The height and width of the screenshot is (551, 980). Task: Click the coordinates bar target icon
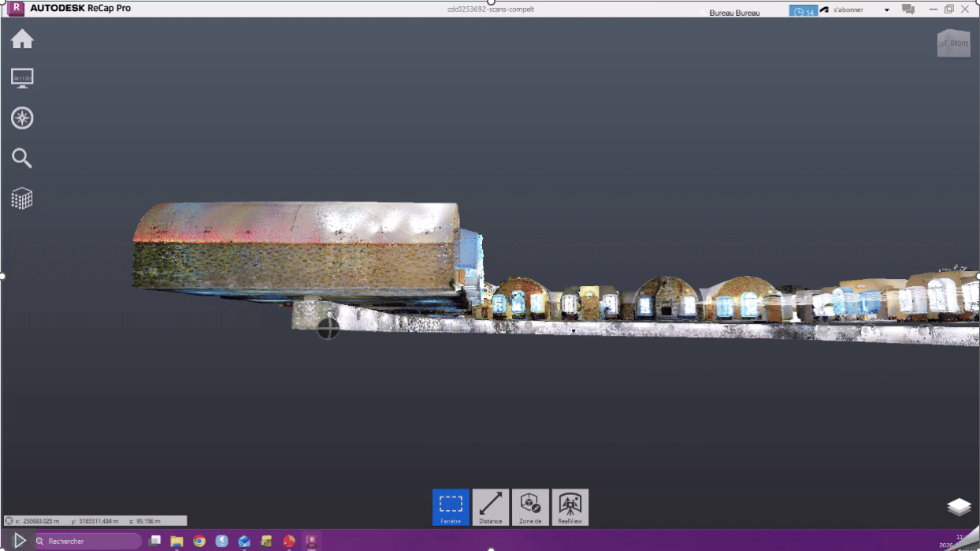point(9,521)
